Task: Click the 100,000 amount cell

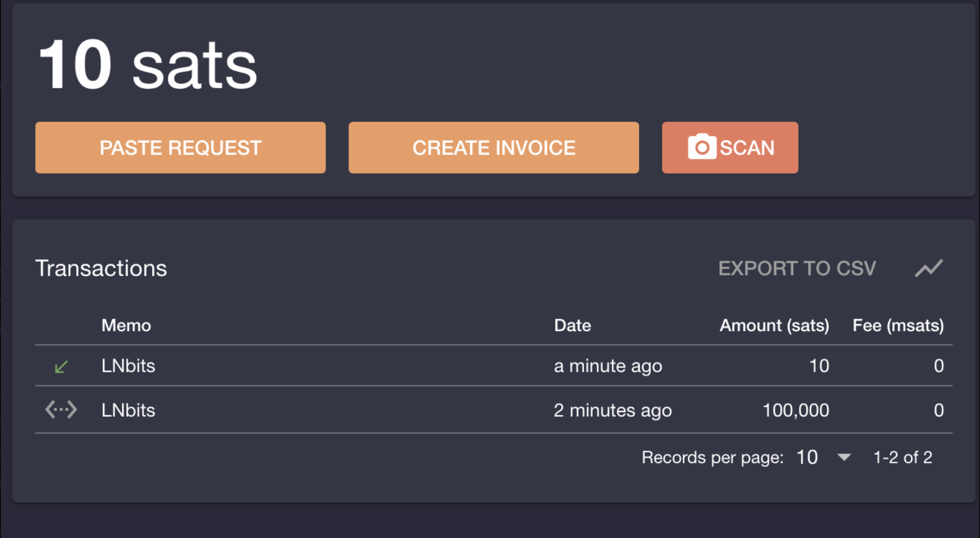Action: tap(795, 410)
